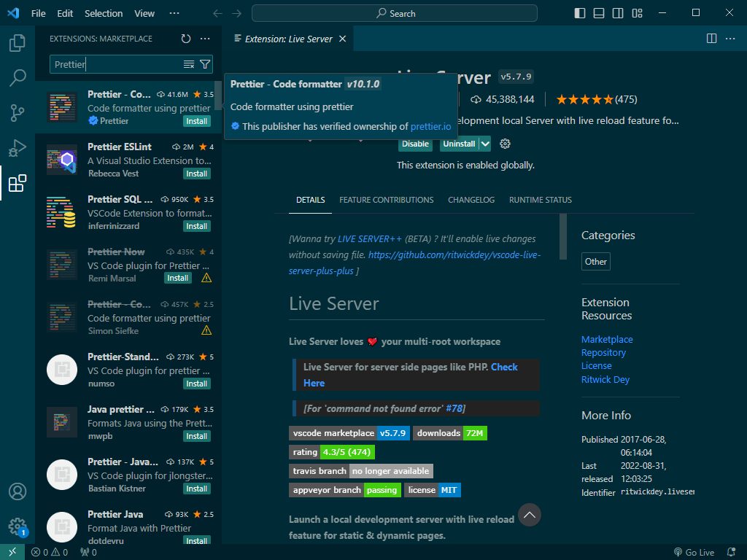Expand the Uninstall dropdown arrow
The width and height of the screenshot is (747, 560).
coord(485,144)
